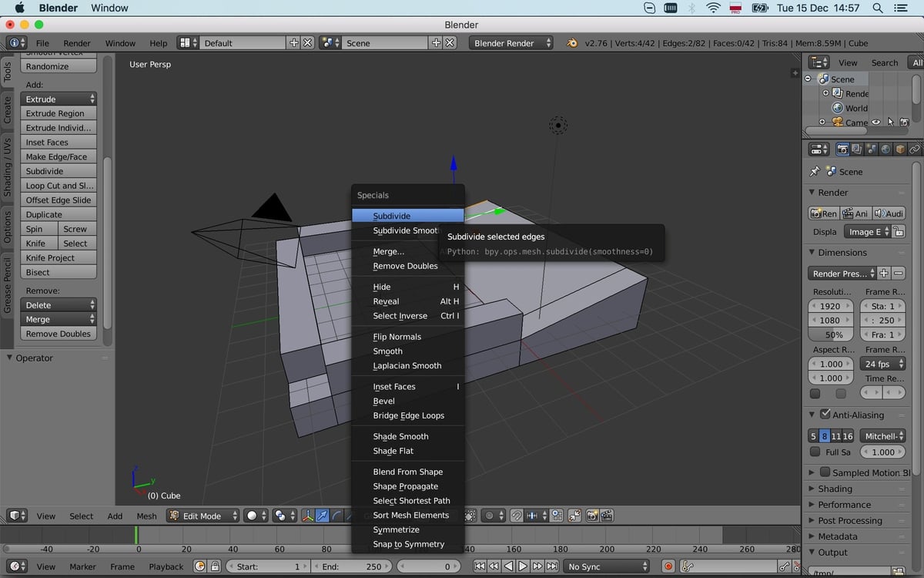Click the Extrude Region button

[59, 113]
